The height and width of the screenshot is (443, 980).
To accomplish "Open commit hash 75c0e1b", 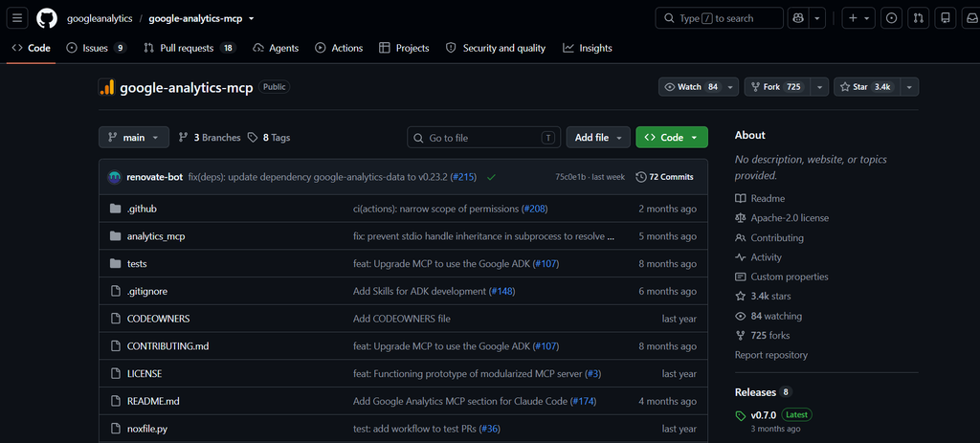I will click(x=570, y=177).
